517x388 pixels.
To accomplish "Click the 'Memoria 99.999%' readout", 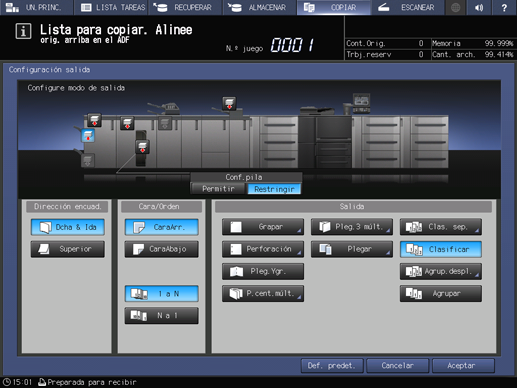I will tap(472, 43).
